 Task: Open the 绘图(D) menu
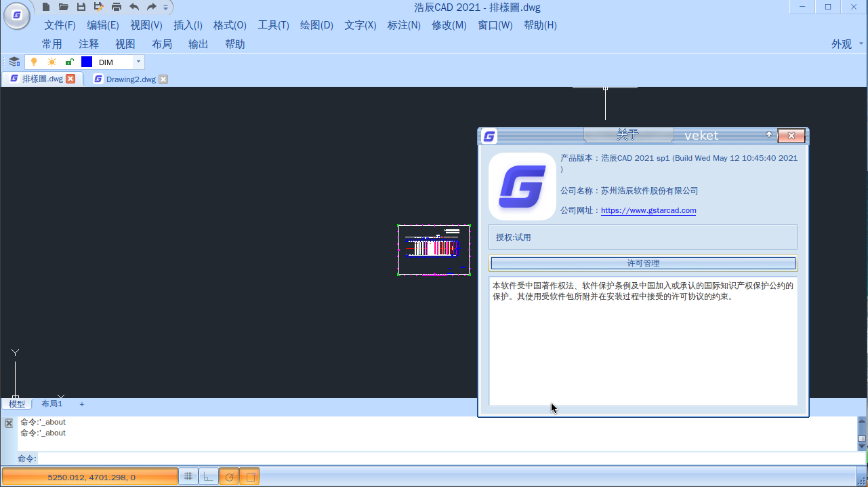316,25
